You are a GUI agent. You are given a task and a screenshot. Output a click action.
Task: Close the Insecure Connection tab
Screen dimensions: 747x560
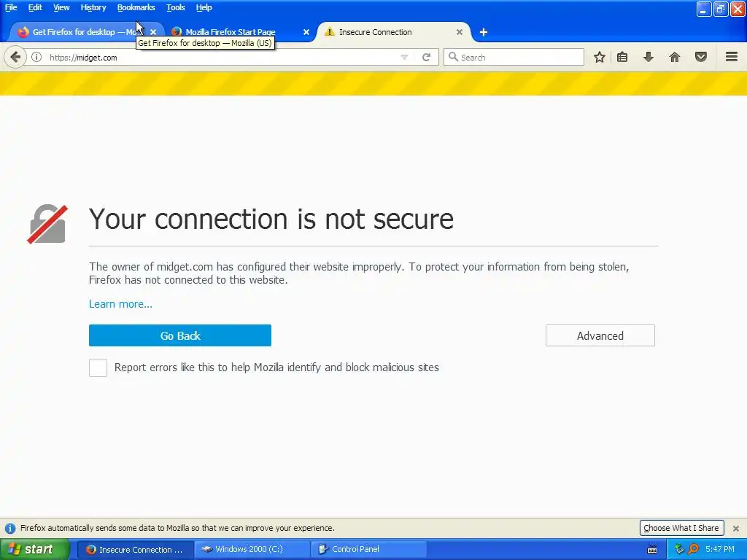coord(460,32)
